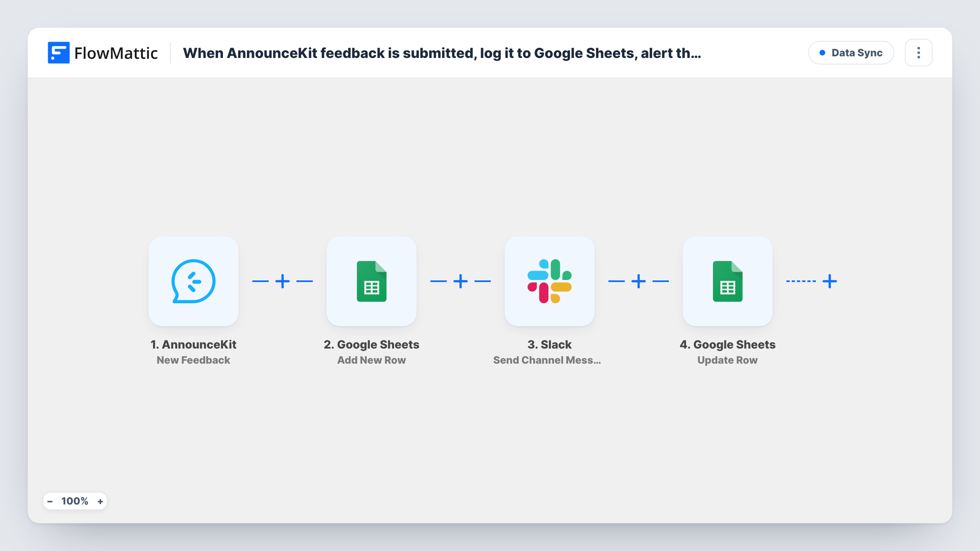Click the 'Update Row' label
This screenshot has width=980, height=551.
(728, 360)
